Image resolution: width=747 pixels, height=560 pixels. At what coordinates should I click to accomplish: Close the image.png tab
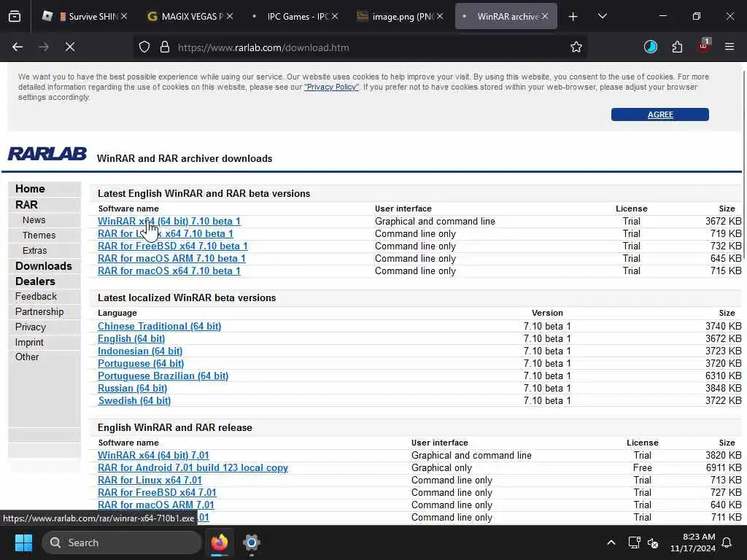click(440, 16)
